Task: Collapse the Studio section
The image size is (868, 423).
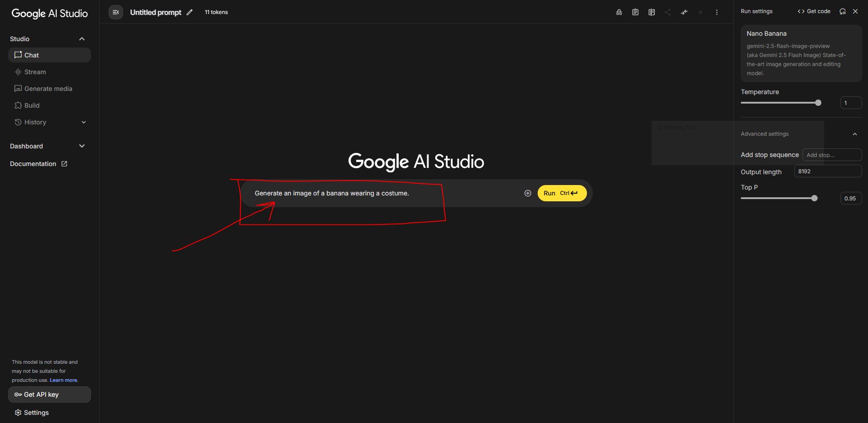Action: tap(82, 39)
